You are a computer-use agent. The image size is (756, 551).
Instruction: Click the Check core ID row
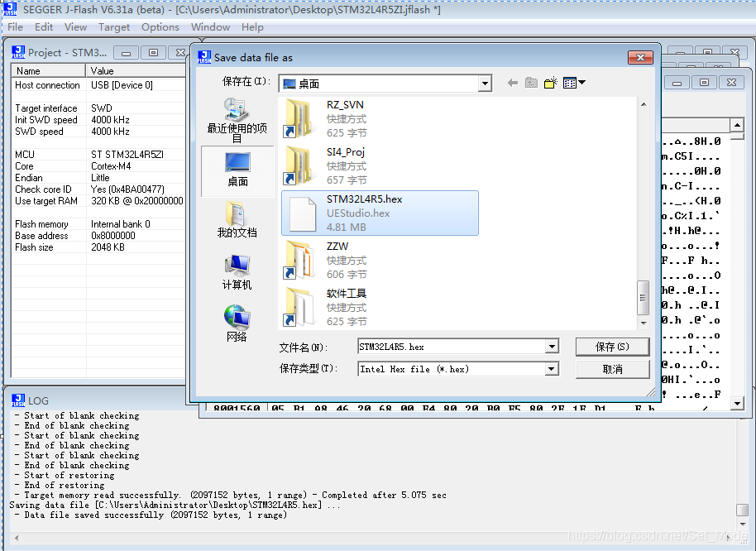pos(98,189)
